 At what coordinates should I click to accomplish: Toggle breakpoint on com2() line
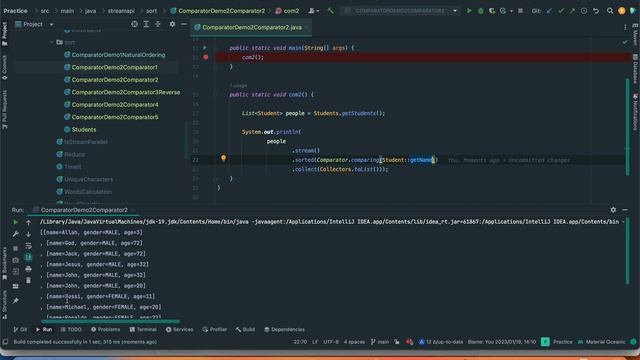click(x=206, y=57)
